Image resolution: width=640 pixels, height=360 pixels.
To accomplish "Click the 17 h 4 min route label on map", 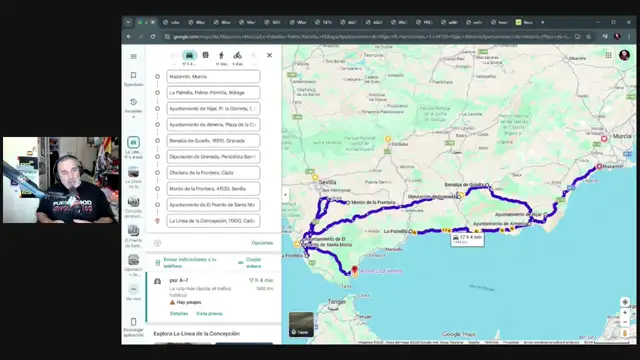I will pyautogui.click(x=468, y=239).
